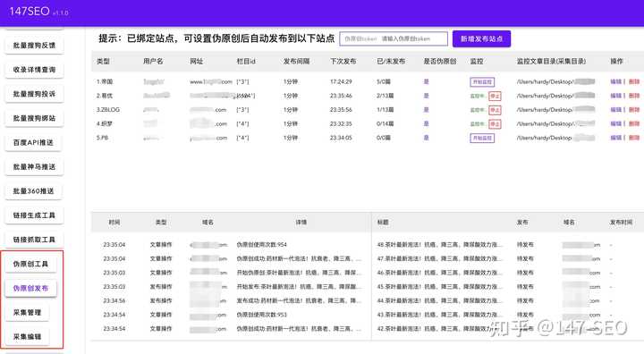Click the 伪原创使用次数:954 log entry
The width and height of the screenshot is (644, 354).
coord(261,245)
